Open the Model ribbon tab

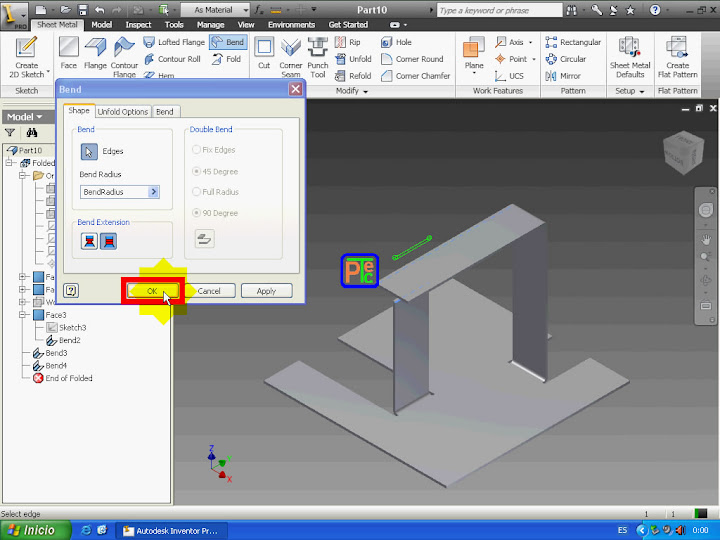(x=101, y=25)
